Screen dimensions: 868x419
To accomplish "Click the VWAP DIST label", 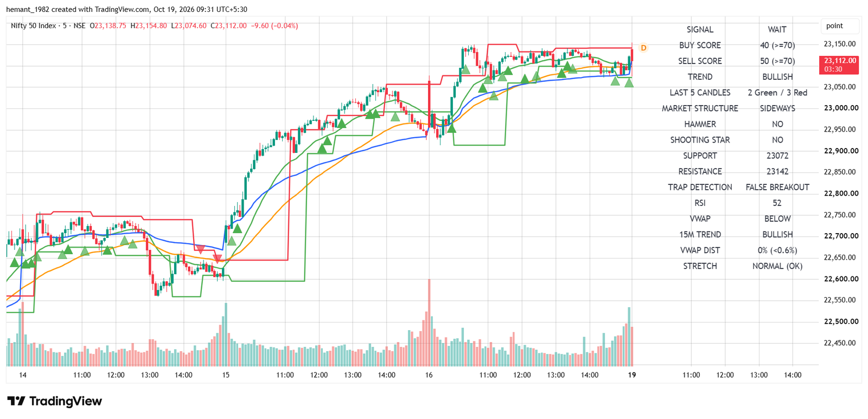I will click(700, 249).
